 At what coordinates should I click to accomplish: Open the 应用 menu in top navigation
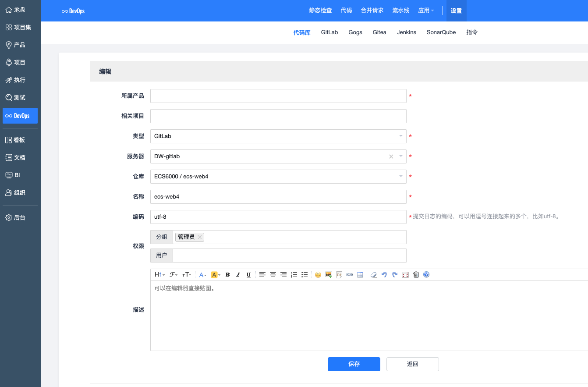[x=426, y=11]
